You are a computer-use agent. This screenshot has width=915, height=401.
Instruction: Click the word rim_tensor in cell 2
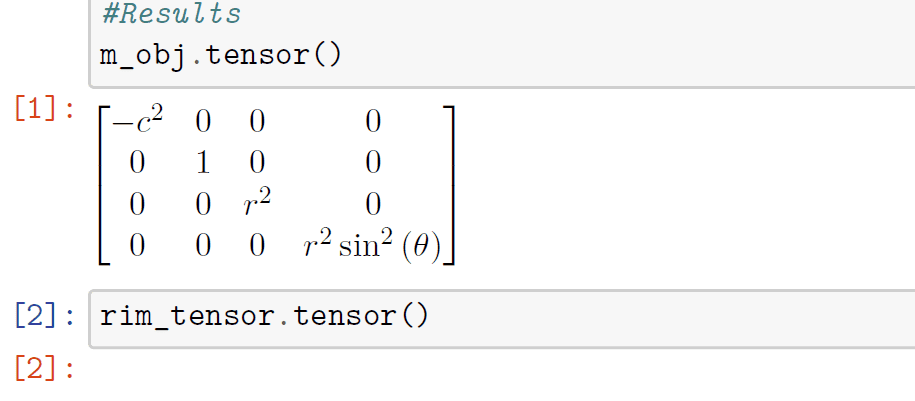(x=187, y=316)
